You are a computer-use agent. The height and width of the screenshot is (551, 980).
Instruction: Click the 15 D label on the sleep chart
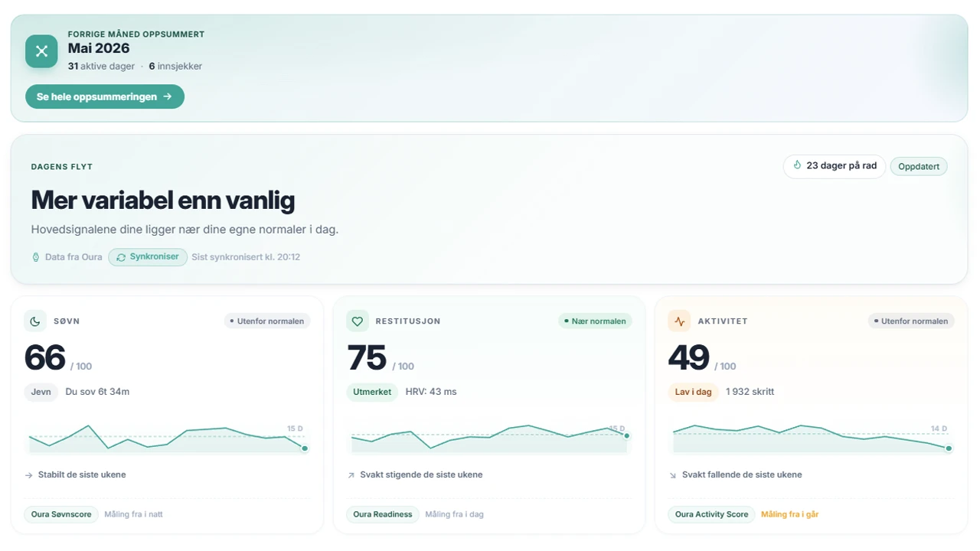click(x=295, y=429)
